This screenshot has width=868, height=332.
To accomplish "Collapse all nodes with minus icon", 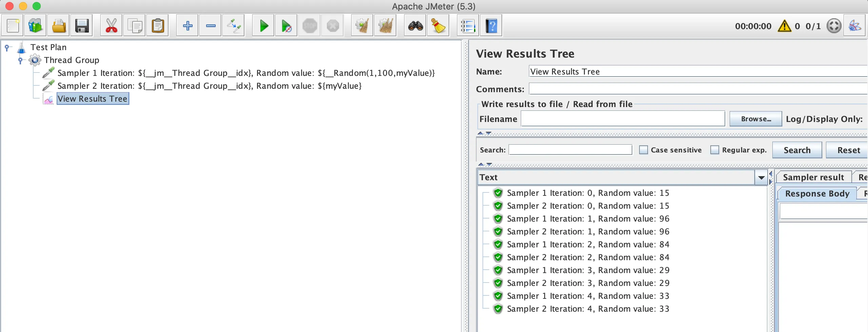I will click(x=211, y=26).
